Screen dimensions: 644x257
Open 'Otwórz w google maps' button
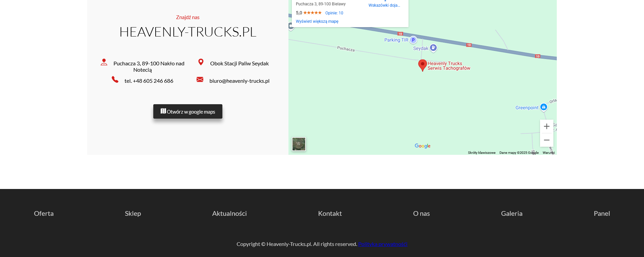188,111
